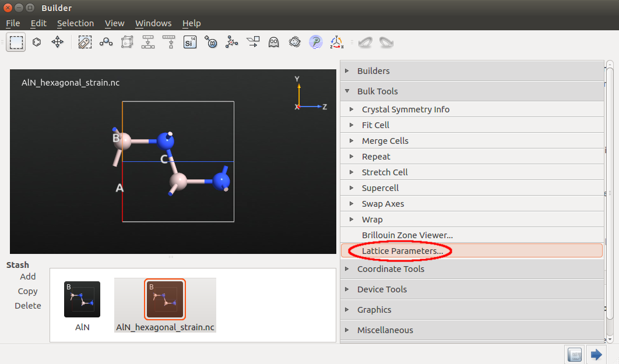Expand the Miscellaneous section
The width and height of the screenshot is (619, 364).
pos(472,330)
